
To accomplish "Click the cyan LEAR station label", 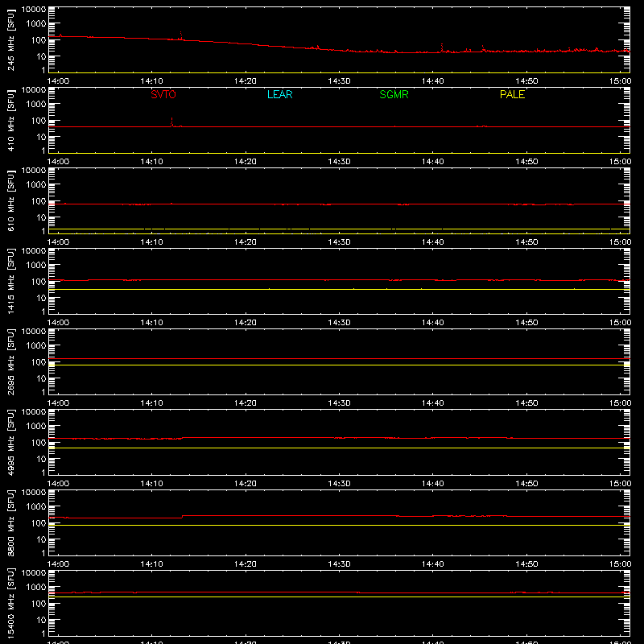I will click(279, 94).
